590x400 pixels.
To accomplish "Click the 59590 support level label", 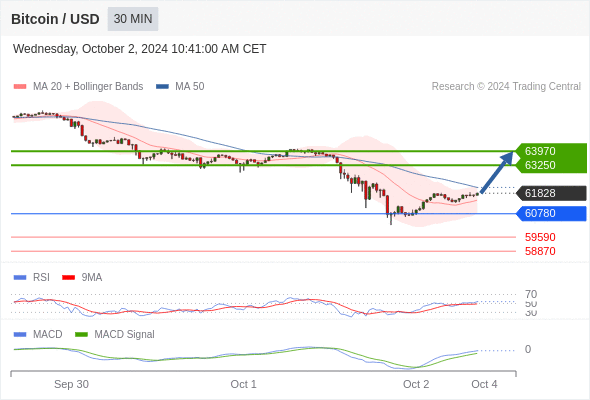I will click(x=540, y=237).
